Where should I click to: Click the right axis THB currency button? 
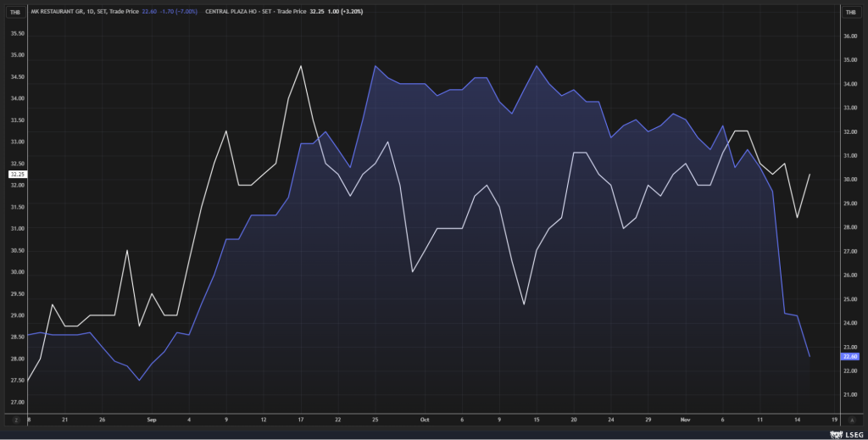[x=850, y=12]
